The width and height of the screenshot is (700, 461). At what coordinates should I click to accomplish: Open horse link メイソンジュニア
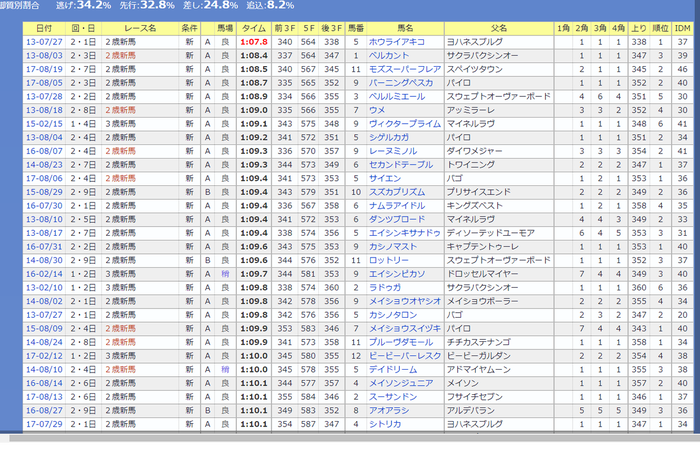pos(400,383)
